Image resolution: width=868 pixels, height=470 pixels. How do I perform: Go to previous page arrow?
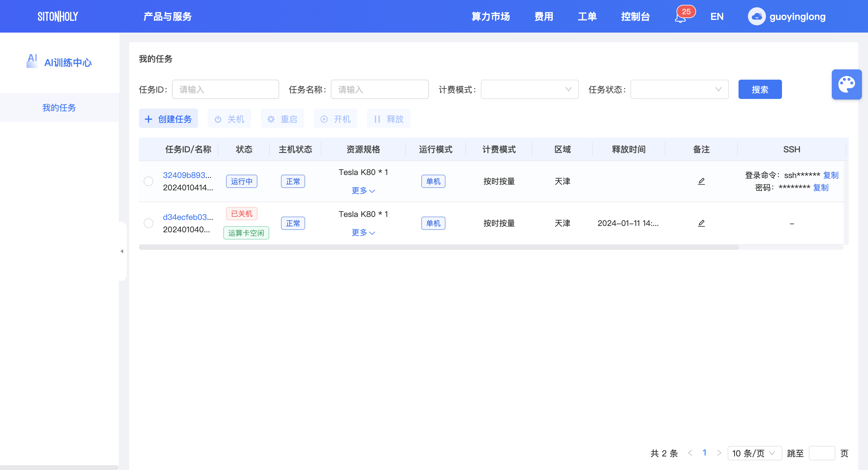click(x=690, y=453)
